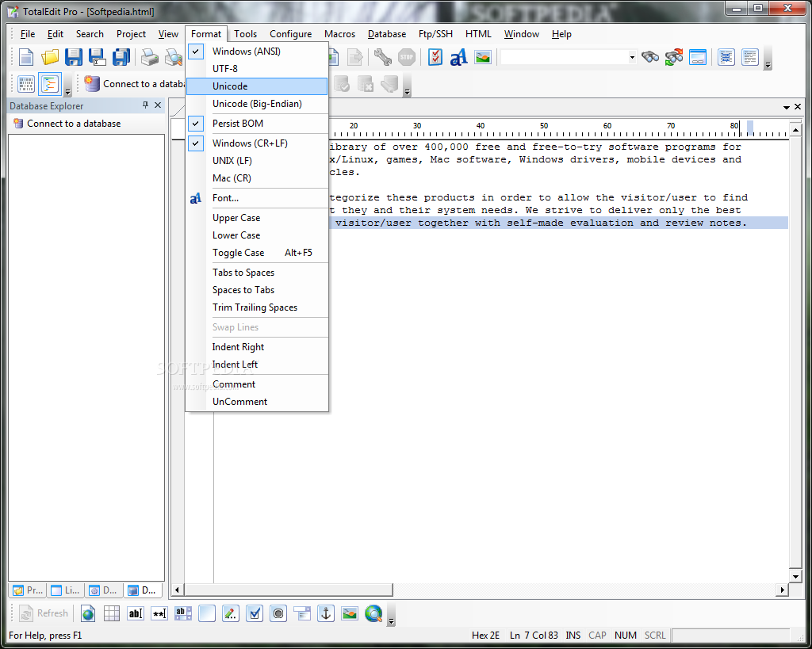Choose Trim Trailing Spaces

257,307
